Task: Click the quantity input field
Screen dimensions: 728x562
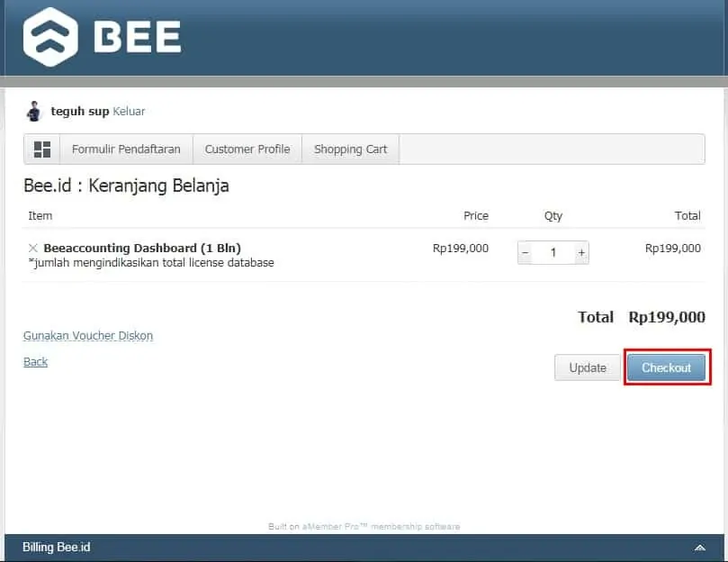Action: tap(553, 252)
